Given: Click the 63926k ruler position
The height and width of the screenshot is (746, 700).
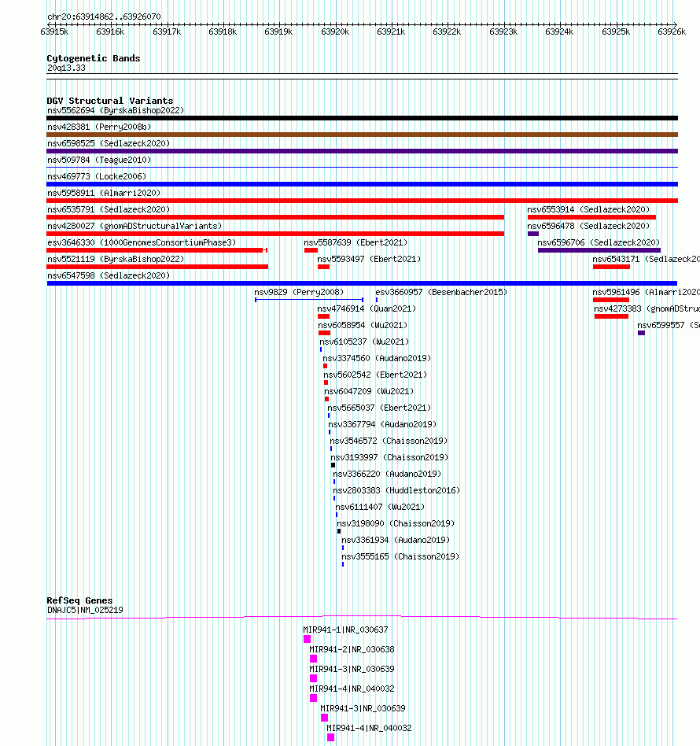Looking at the screenshot, I should (672, 32).
